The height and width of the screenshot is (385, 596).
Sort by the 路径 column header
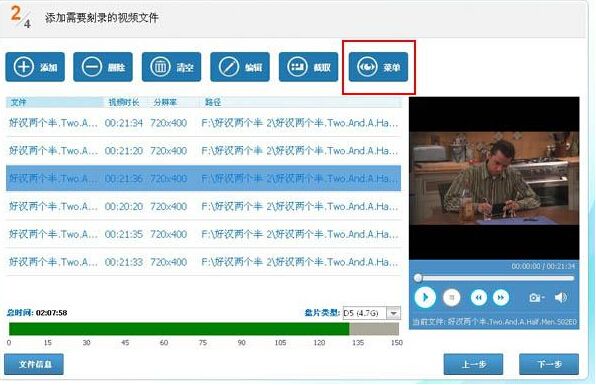pyautogui.click(x=300, y=102)
